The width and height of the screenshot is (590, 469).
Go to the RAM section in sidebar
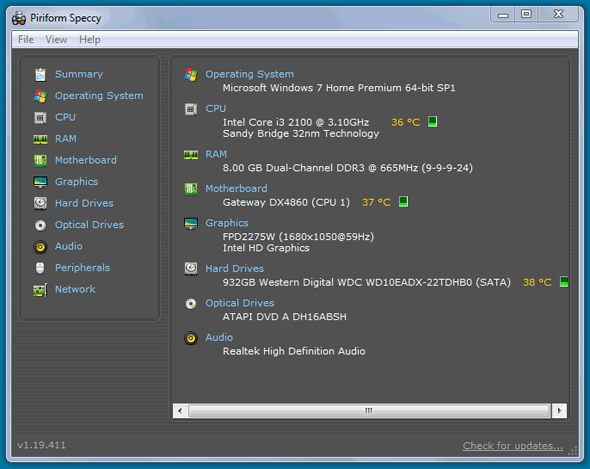[65, 139]
